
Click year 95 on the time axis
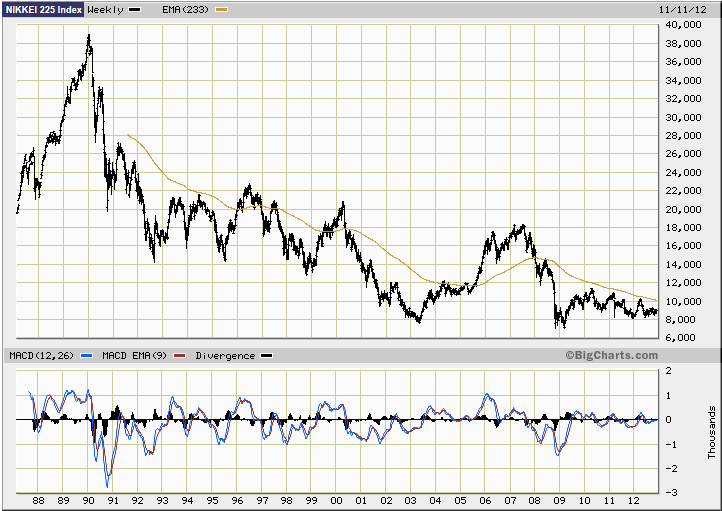pos(212,501)
